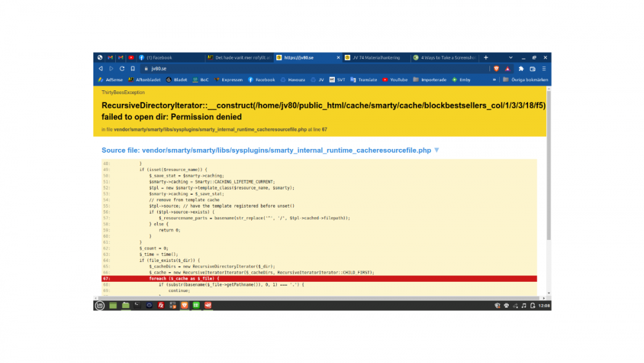This screenshot has height=363, width=644.
Task: Open the browser extensions puzzle icon
Action: (521, 68)
